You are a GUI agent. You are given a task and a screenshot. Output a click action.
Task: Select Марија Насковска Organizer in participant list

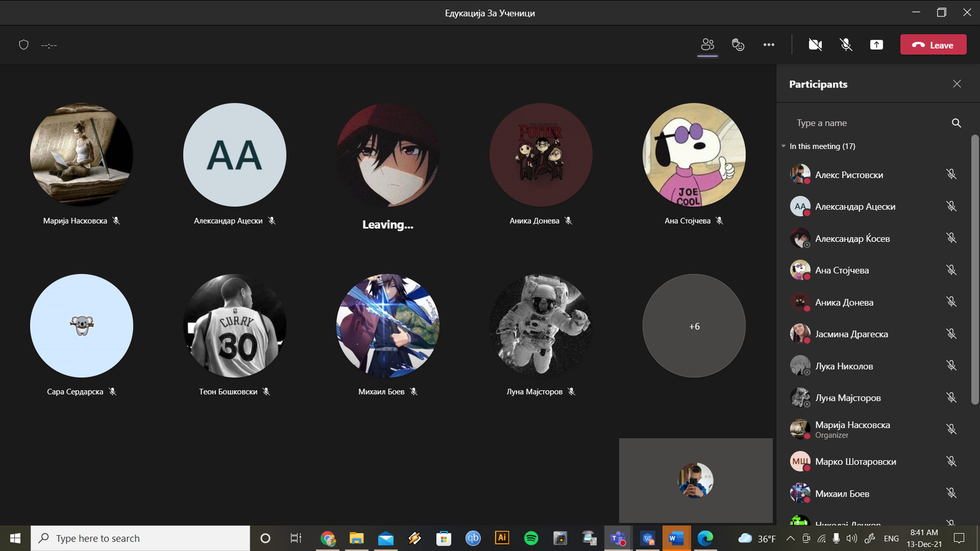852,429
